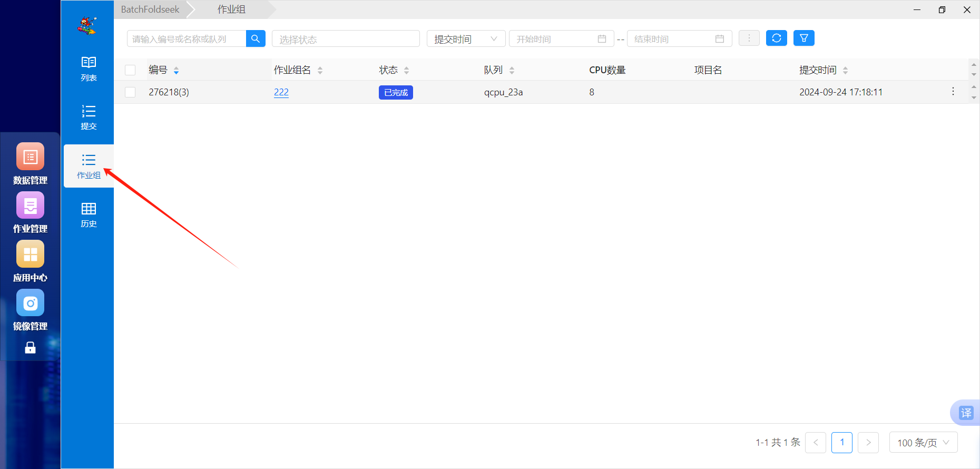
Task: Click the search magnifier button
Action: 256,38
